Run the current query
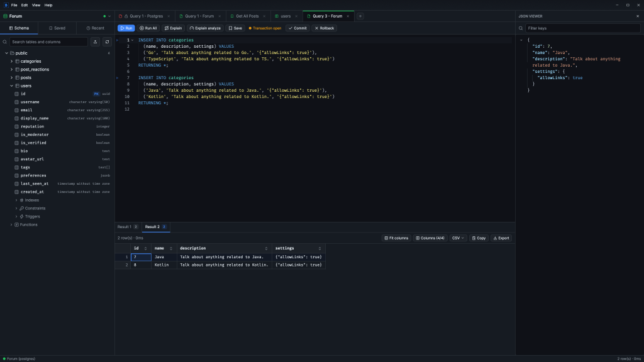 coord(126,28)
